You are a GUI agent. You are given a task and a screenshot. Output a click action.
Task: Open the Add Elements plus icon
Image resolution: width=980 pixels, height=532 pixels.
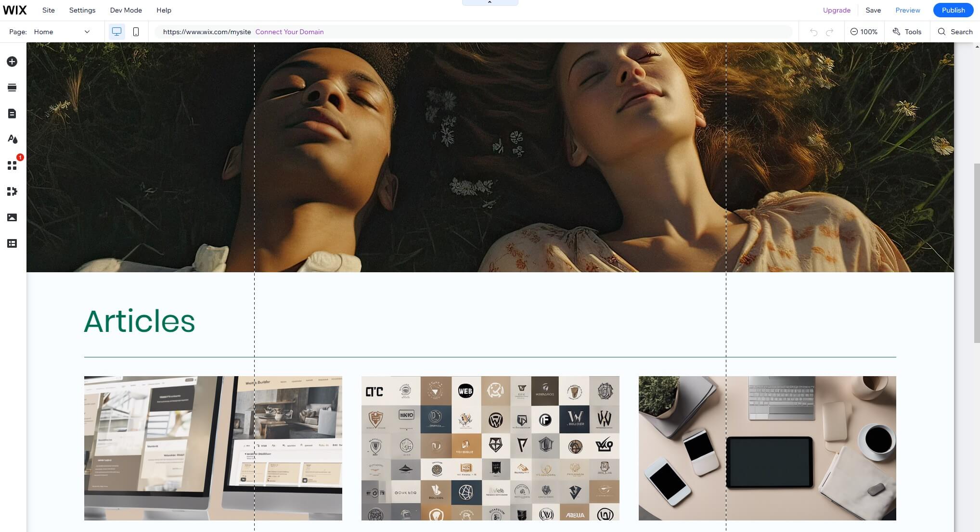point(12,62)
